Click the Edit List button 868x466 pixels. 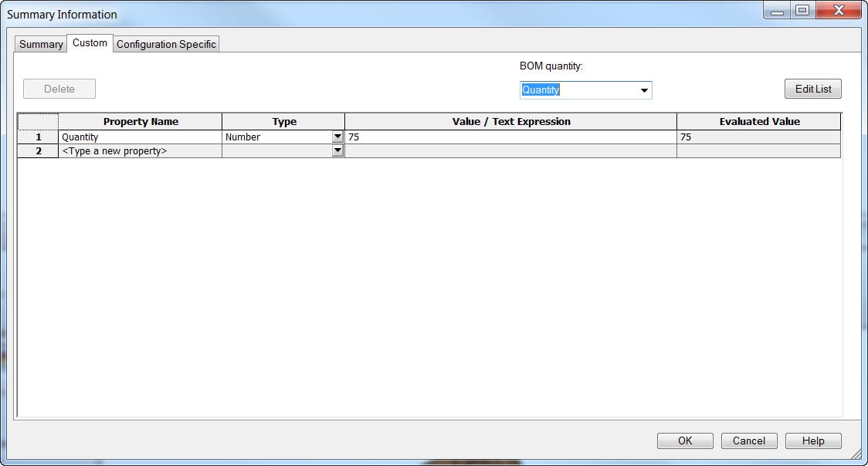(x=812, y=89)
